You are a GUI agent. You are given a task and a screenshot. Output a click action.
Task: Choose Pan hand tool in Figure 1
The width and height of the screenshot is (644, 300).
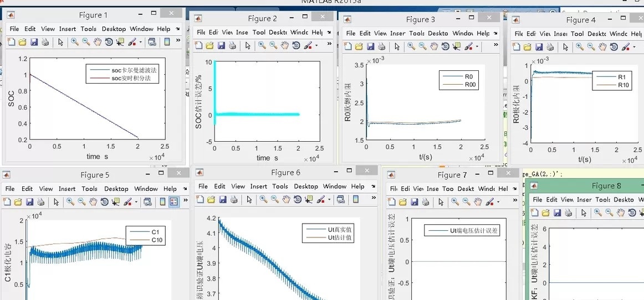pyautogui.click(x=98, y=42)
